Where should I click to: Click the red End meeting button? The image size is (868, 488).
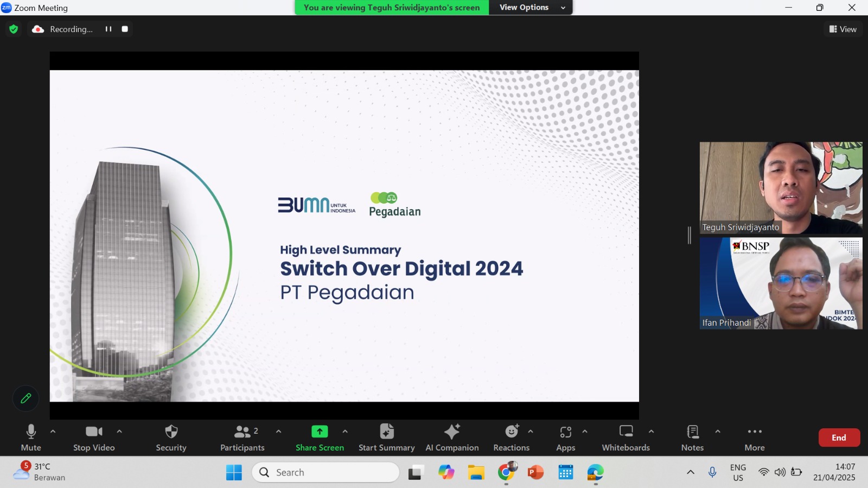[839, 438]
